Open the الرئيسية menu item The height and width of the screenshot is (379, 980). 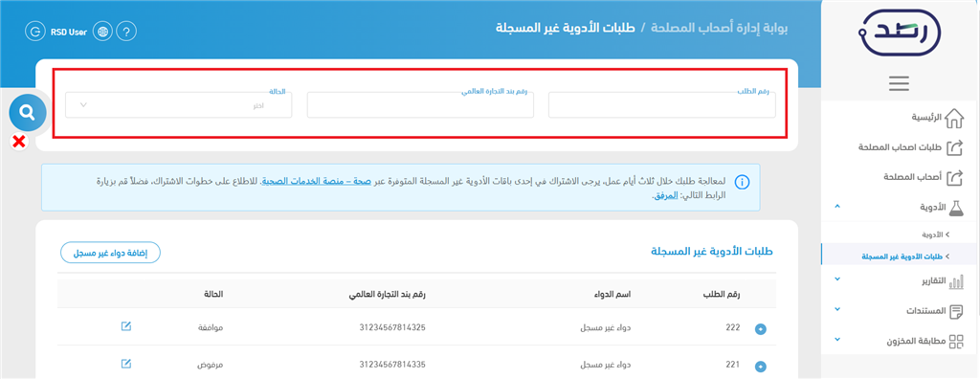(x=926, y=118)
